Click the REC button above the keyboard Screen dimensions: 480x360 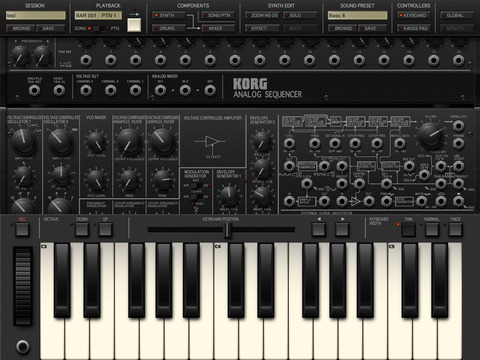coord(22,230)
